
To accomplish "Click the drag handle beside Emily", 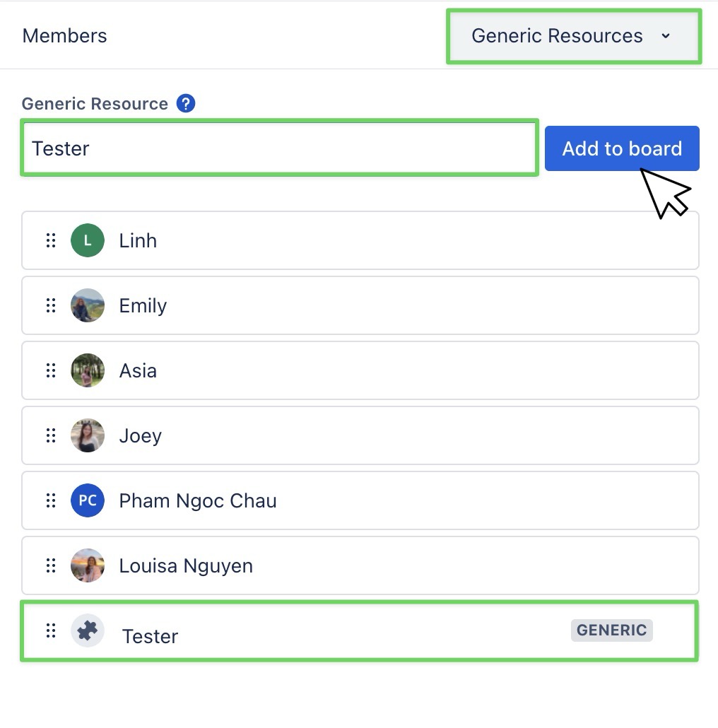I will [x=51, y=305].
